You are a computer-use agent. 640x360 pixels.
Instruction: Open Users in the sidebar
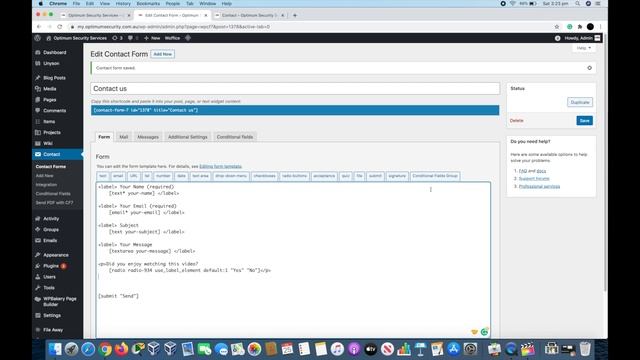49,277
